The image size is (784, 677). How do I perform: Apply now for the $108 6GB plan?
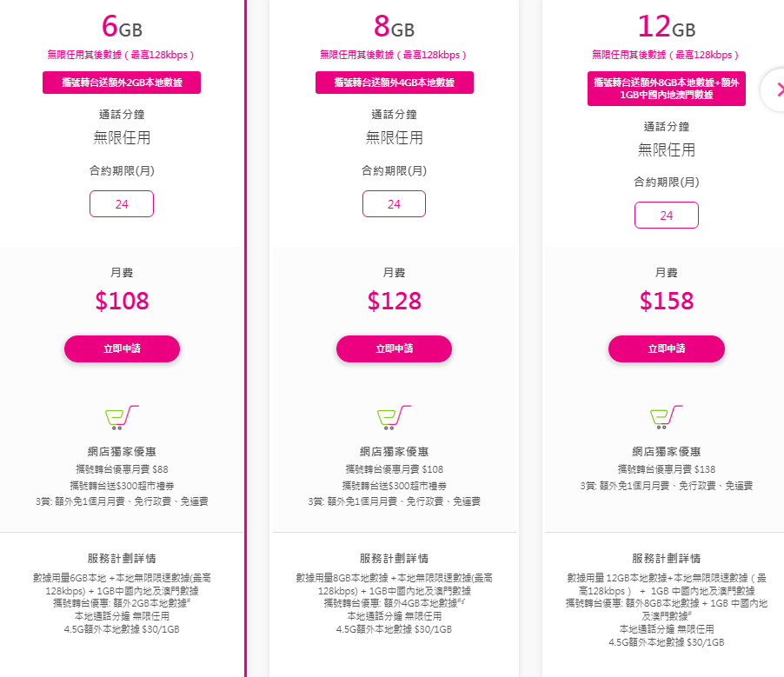click(x=122, y=348)
